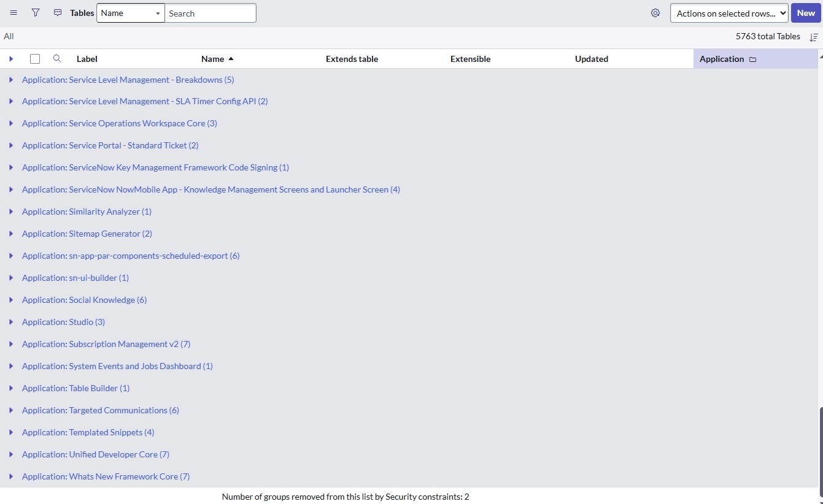
Task: Expand all groups using the header arrow
Action: (11, 58)
